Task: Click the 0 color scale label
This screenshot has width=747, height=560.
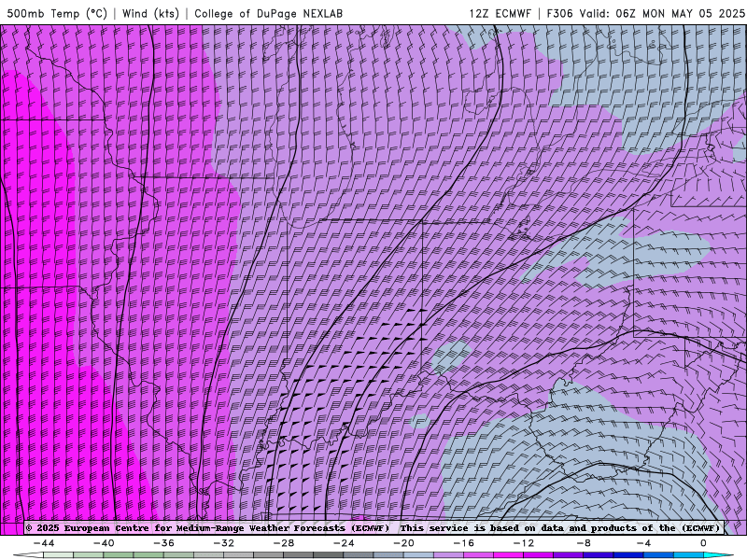Action: point(703,543)
